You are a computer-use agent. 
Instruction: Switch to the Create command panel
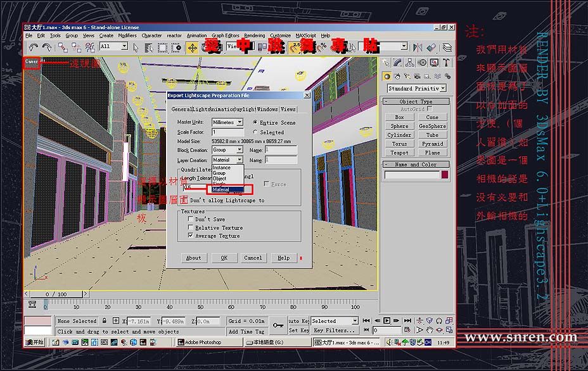tap(387, 63)
